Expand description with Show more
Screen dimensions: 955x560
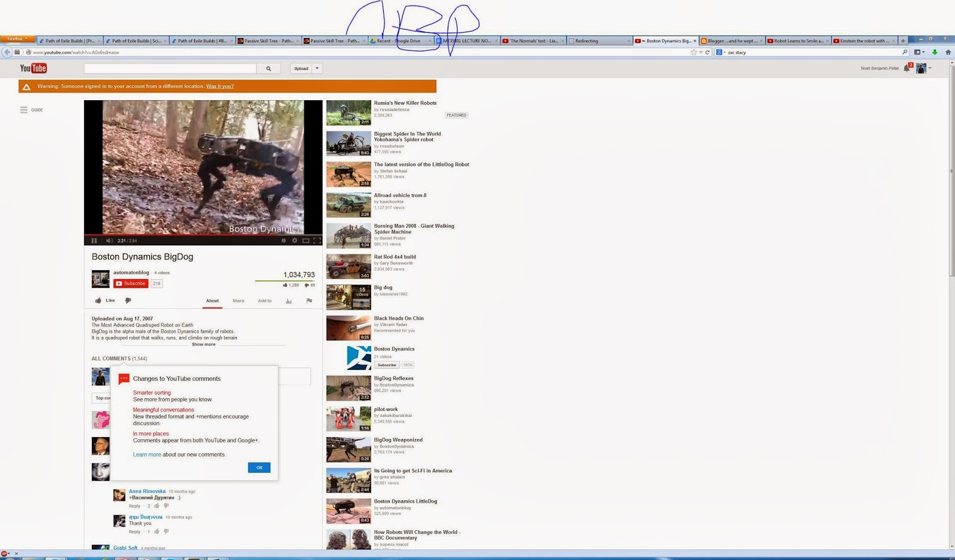click(x=204, y=344)
